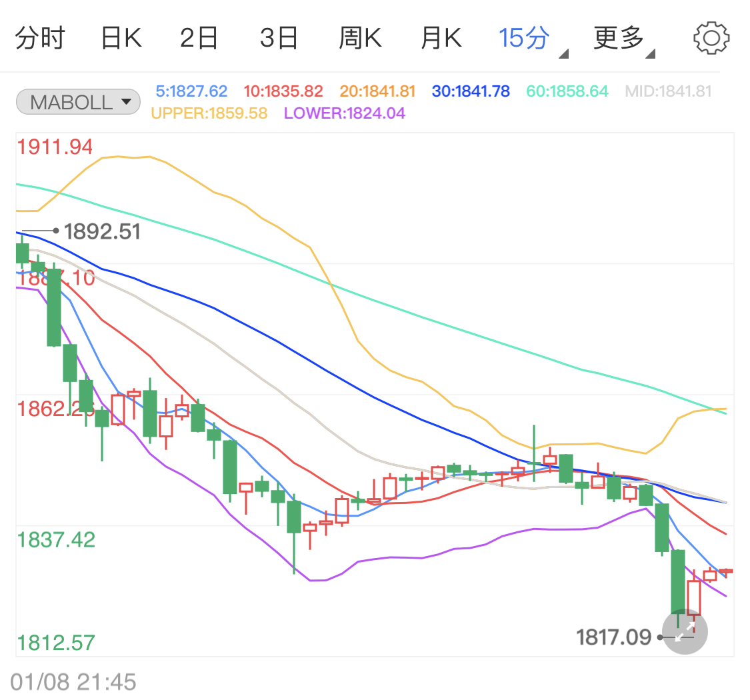Click the MA60 value 60:1858.64
Image resolution: width=750 pixels, height=700 pixels.
567,91
